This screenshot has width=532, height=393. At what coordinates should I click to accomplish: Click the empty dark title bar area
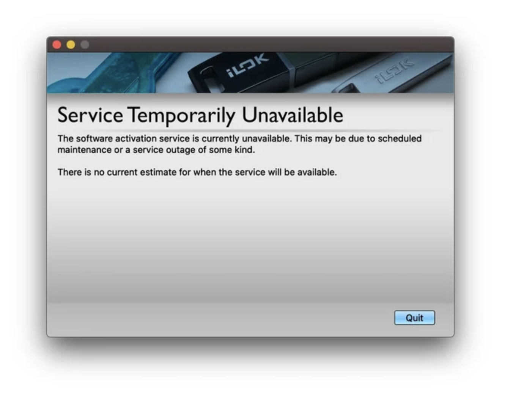click(x=266, y=44)
